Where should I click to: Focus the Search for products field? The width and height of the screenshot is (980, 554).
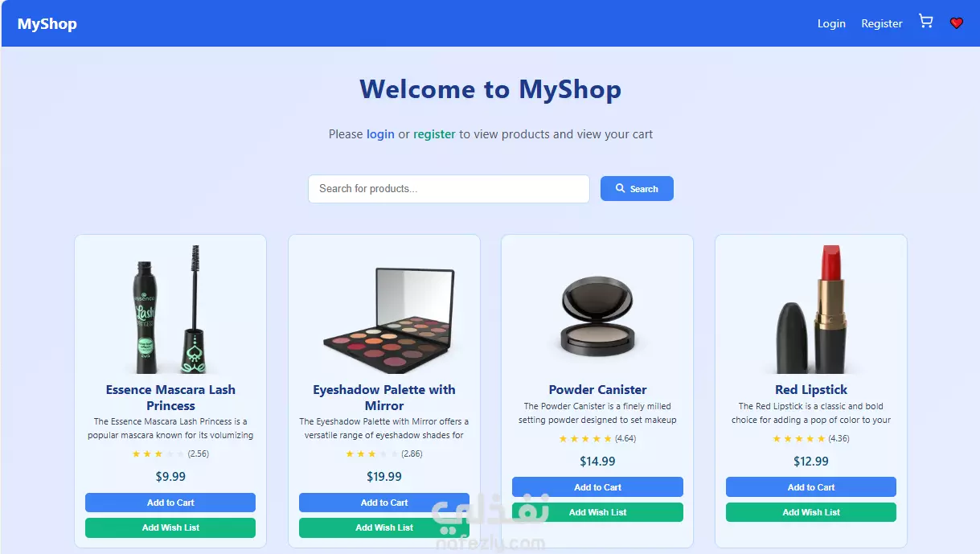[x=449, y=189]
